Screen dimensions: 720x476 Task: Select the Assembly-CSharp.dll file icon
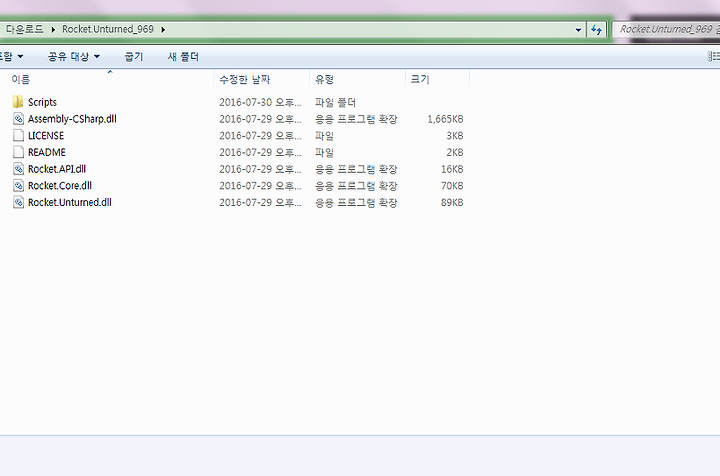(x=18, y=118)
